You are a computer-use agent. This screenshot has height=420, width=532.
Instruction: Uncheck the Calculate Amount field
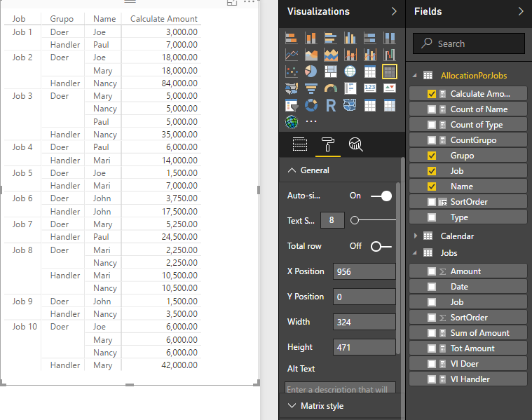[432, 94]
